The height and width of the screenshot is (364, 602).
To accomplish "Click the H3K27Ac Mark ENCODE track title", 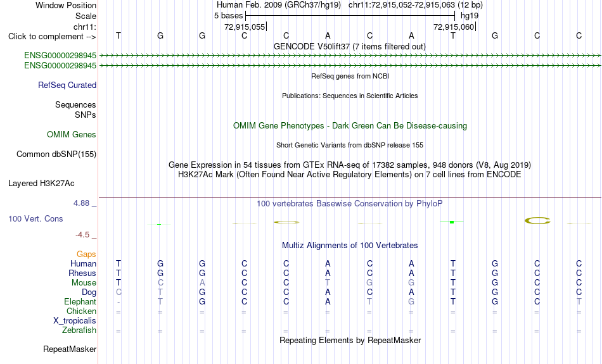I will point(350,175).
